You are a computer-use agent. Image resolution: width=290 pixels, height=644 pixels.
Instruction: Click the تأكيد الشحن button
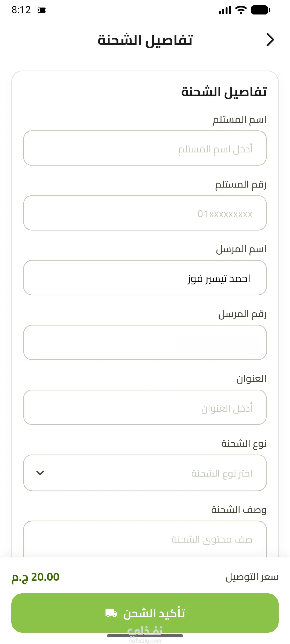145,613
